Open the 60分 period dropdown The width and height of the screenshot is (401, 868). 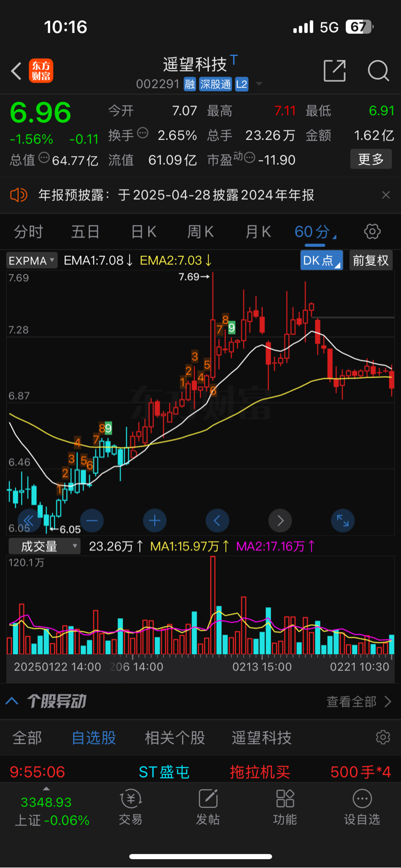click(315, 232)
